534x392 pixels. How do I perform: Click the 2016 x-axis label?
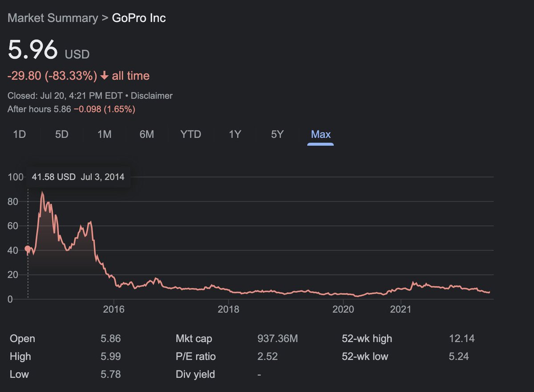click(x=113, y=309)
